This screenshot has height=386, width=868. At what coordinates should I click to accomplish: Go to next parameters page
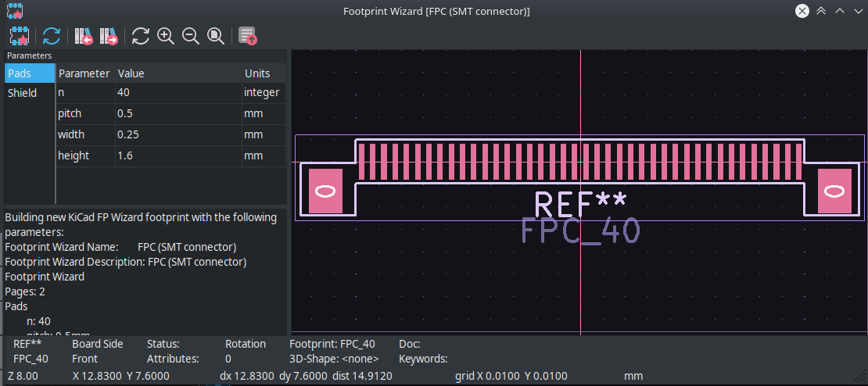point(109,36)
